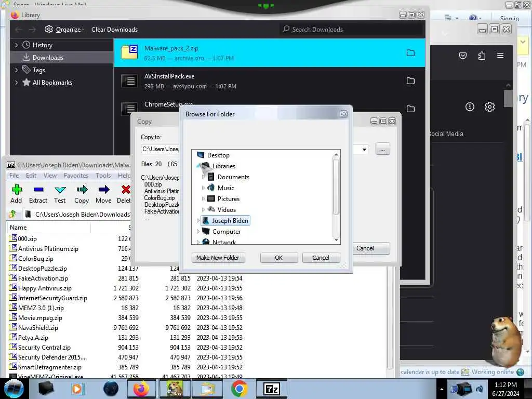Image resolution: width=532 pixels, height=399 pixels.
Task: Open the Organize gear menu in Library
Action: [64, 30]
